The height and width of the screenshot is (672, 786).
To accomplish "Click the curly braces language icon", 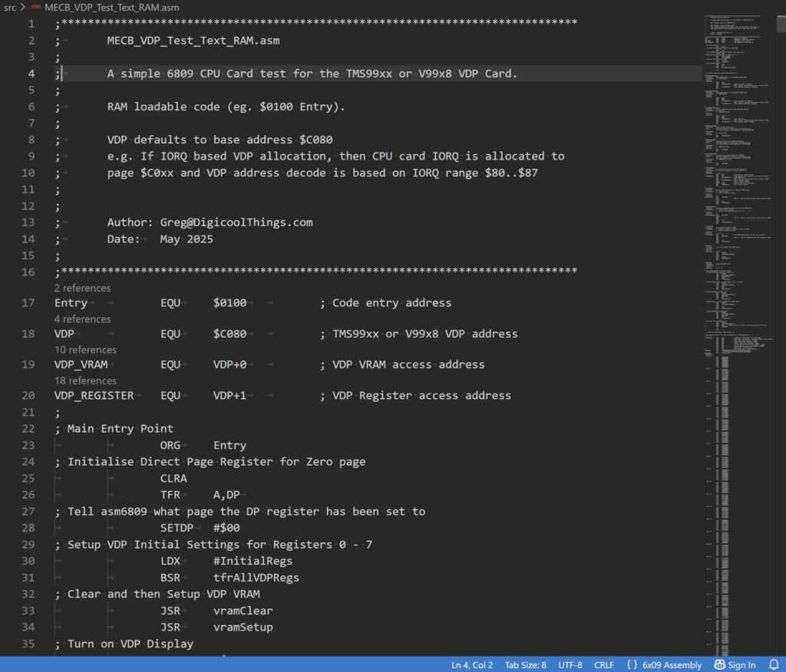I will pos(632,664).
